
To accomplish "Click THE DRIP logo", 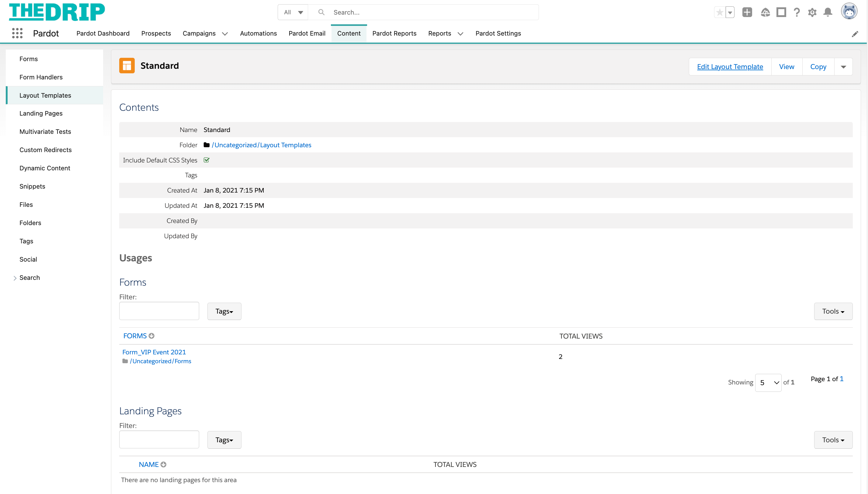I will 57,12.
